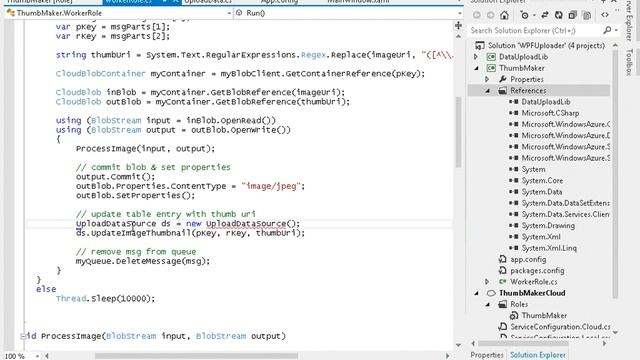This screenshot has height=360, width=640.
Task: Collapse the References node
Action: [487, 91]
